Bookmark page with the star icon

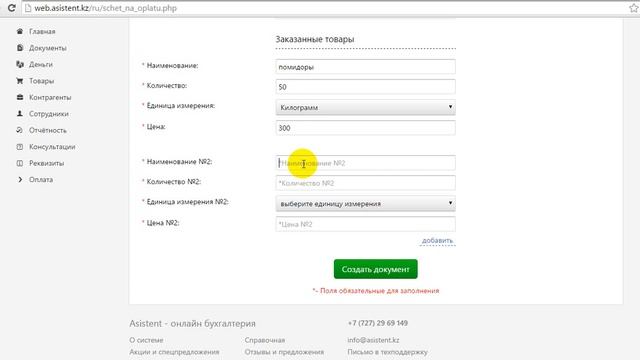click(634, 8)
